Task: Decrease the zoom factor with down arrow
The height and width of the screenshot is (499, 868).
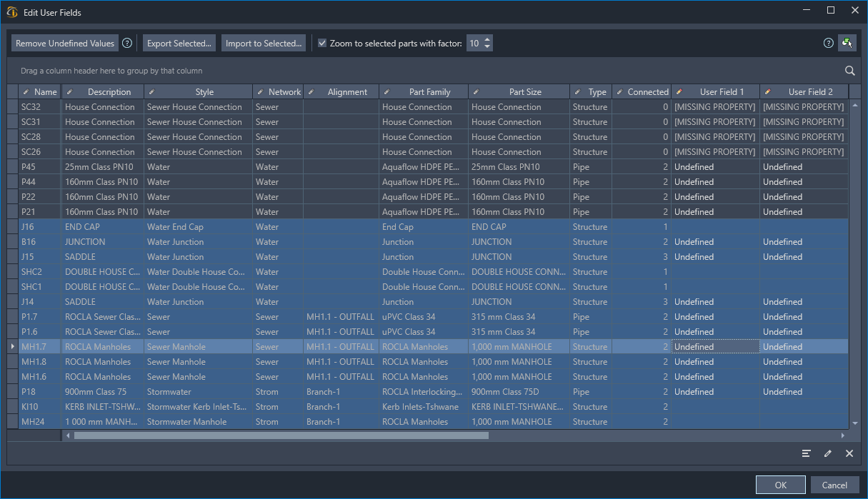Action: pyautogui.click(x=487, y=47)
